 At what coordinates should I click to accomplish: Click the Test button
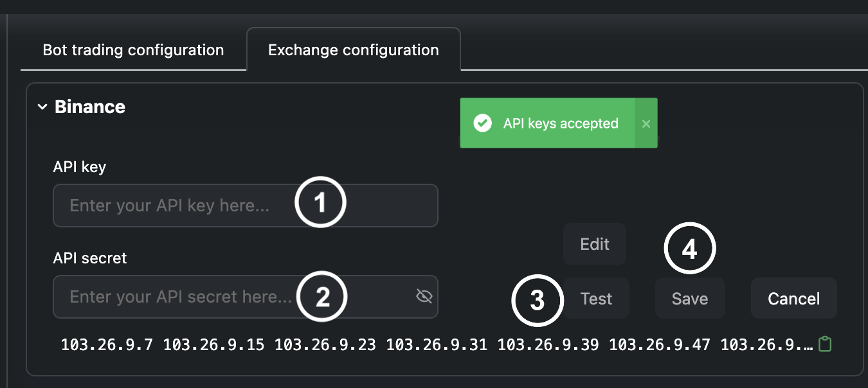tap(596, 299)
